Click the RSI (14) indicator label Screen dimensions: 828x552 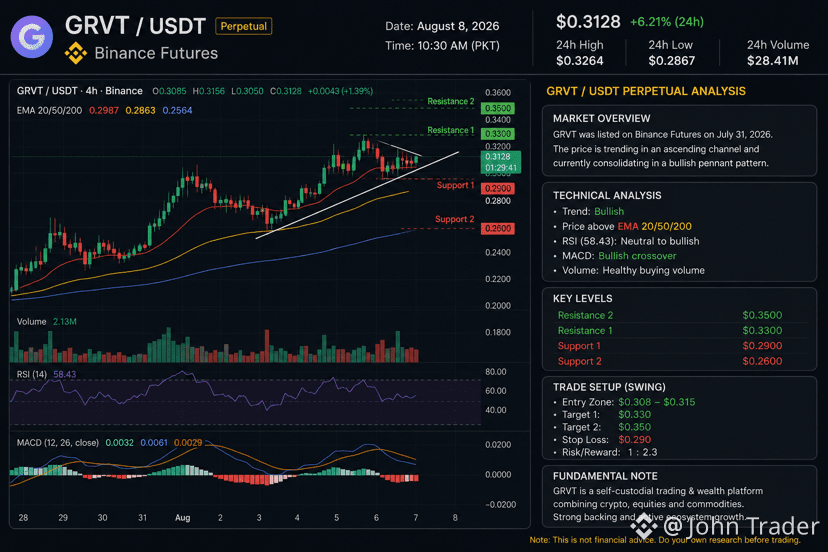pyautogui.click(x=32, y=374)
